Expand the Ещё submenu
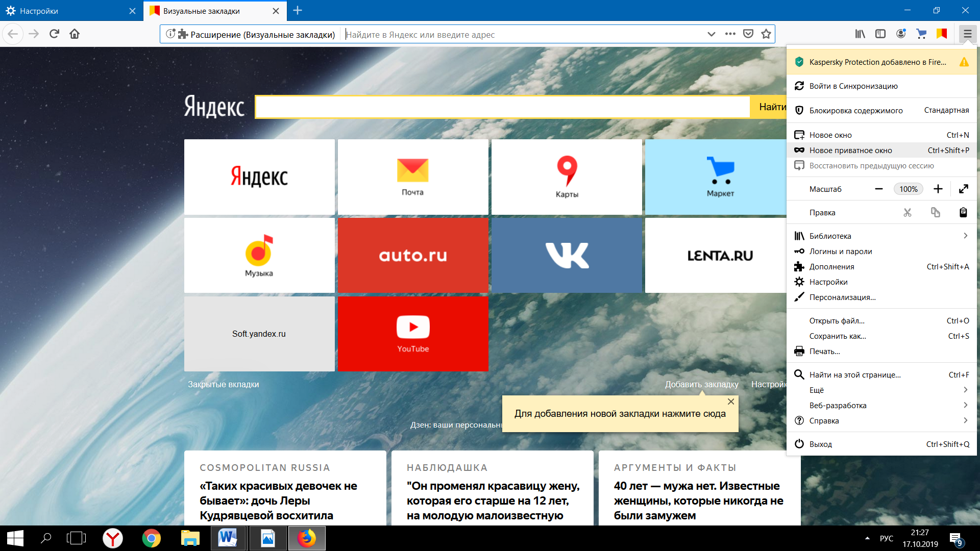This screenshot has height=551, width=980. (881, 390)
